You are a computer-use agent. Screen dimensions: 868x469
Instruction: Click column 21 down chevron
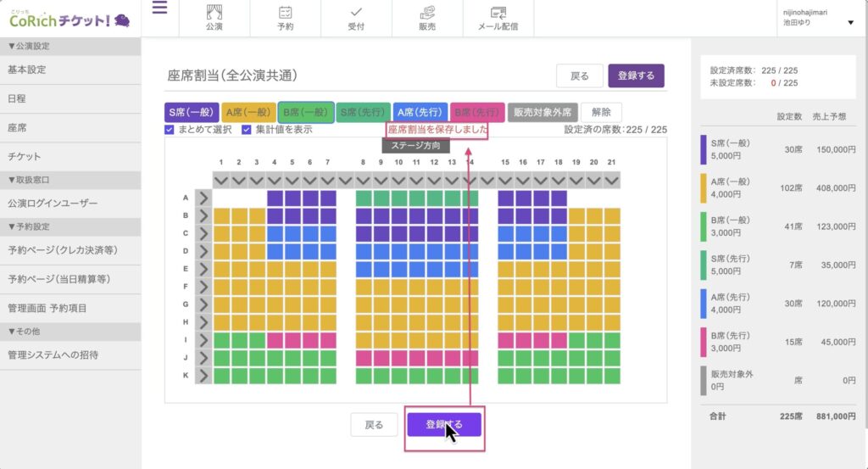pyautogui.click(x=611, y=180)
